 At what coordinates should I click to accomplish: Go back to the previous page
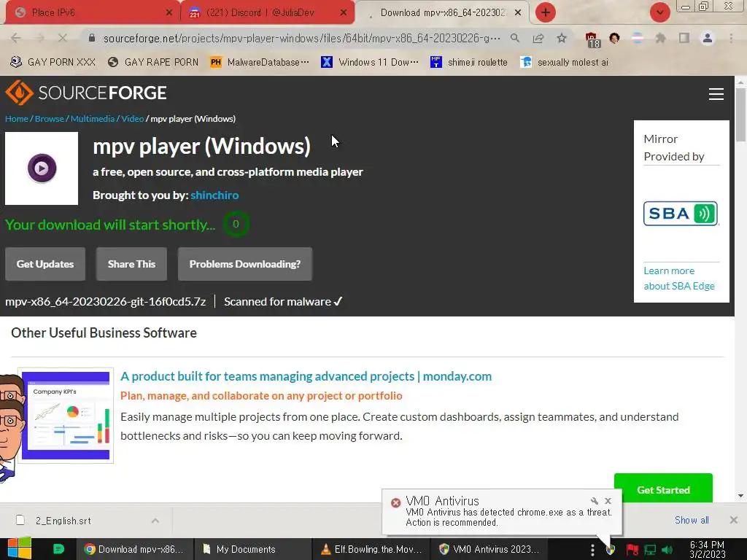click(16, 38)
